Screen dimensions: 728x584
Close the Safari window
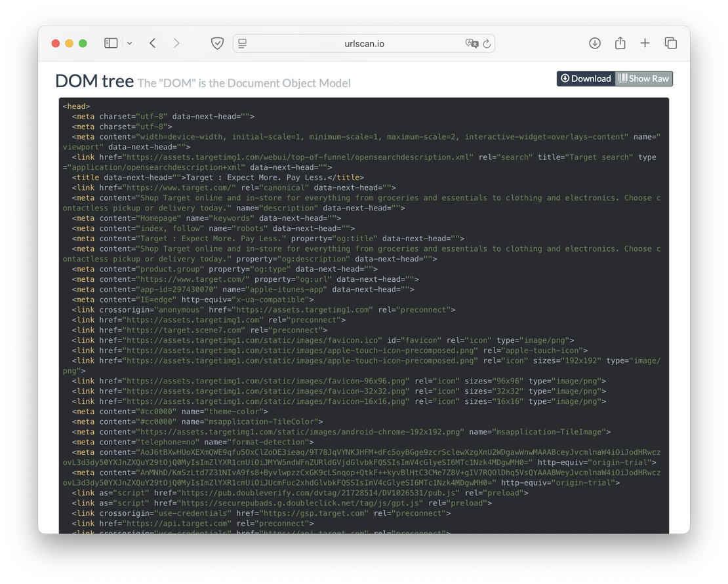[56, 43]
